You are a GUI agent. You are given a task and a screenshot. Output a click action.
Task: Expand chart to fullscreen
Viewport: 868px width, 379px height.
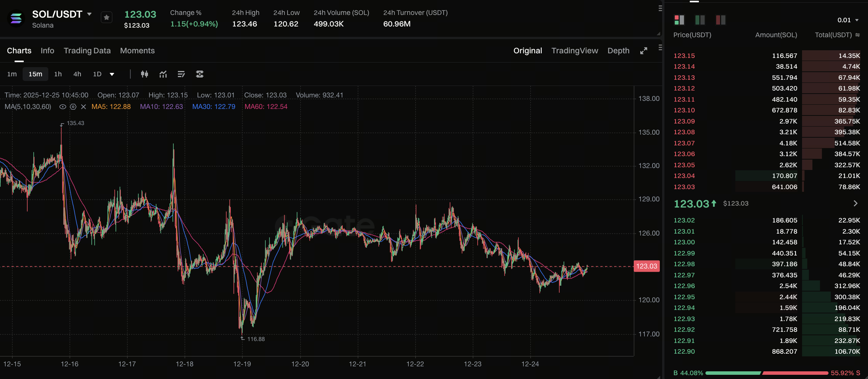point(644,51)
